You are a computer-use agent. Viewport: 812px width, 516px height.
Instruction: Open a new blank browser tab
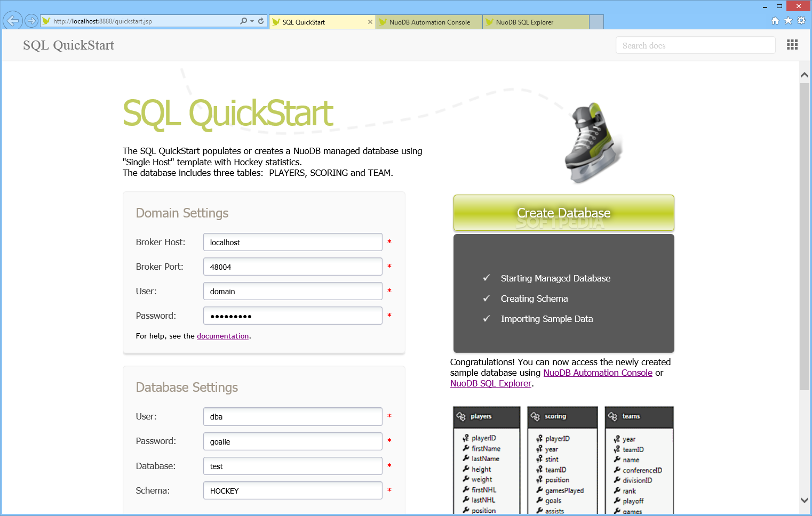(x=596, y=22)
